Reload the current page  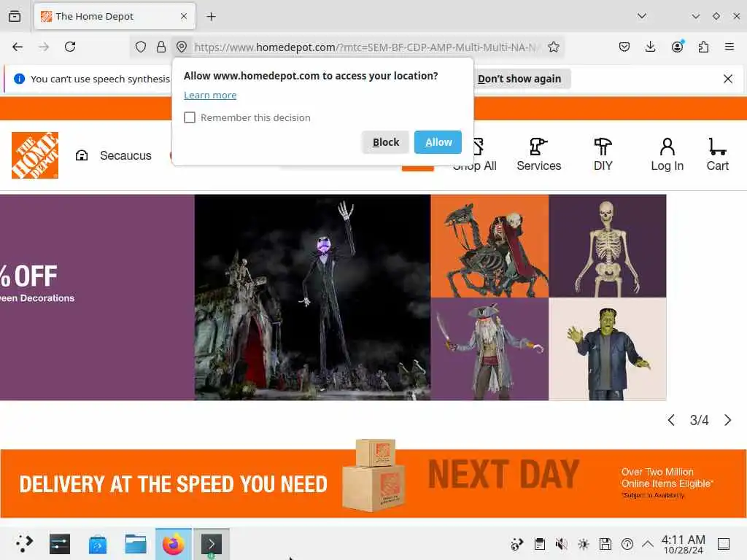[x=70, y=47]
